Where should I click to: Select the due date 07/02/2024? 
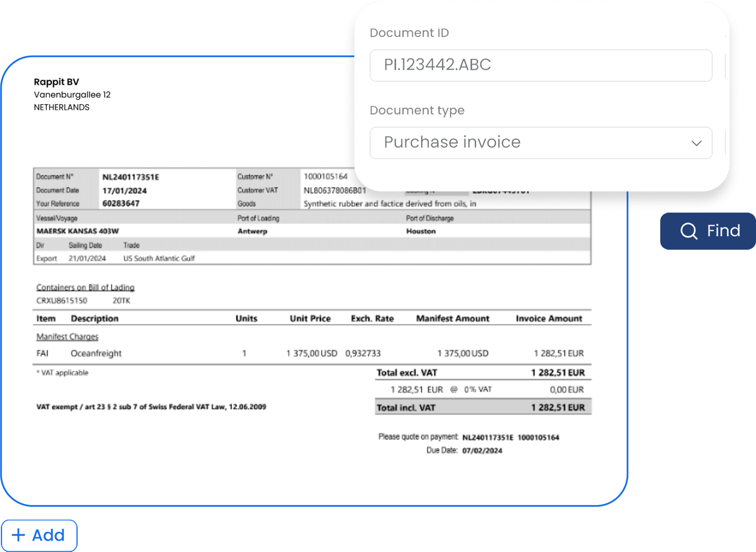pyautogui.click(x=482, y=451)
